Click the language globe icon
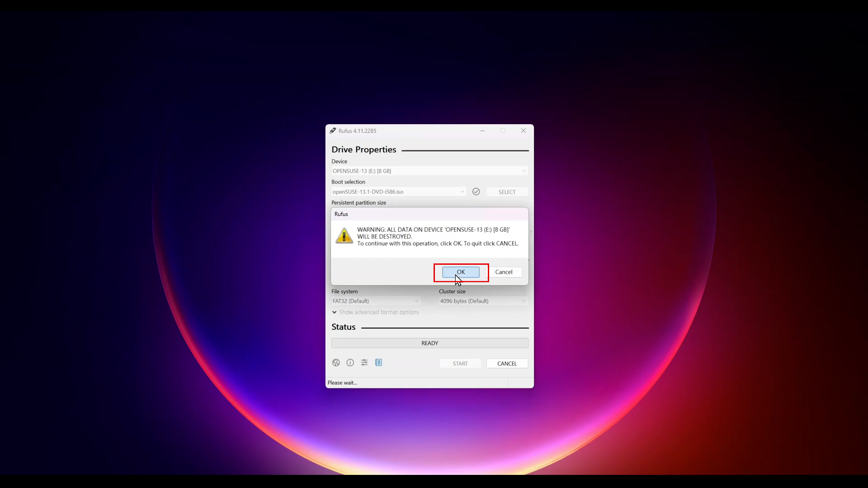The image size is (868, 488). coord(336,362)
